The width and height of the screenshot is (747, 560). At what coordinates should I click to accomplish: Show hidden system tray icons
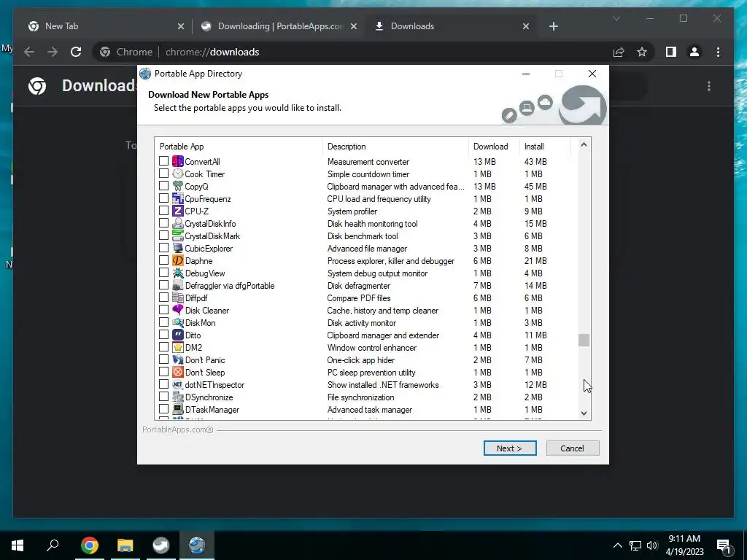[x=617, y=545]
